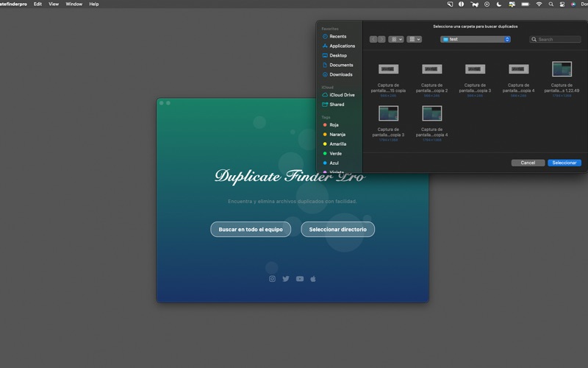The height and width of the screenshot is (368, 588).
Task: Click the display mirroring menu bar icon
Action: [x=512, y=4]
